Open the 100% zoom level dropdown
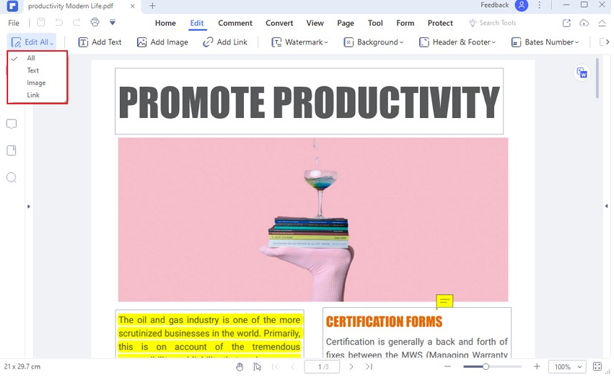This screenshot has width=614, height=378. [x=567, y=367]
